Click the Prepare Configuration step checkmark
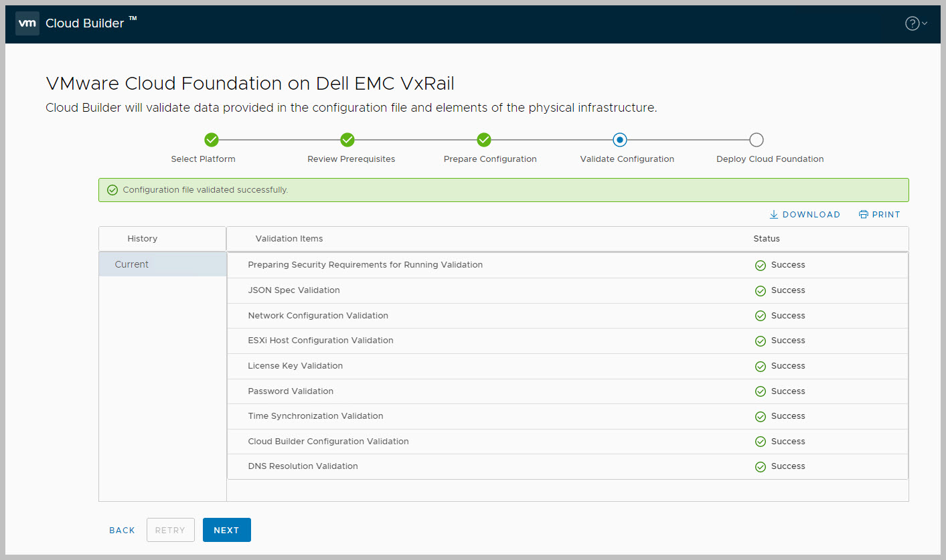 [484, 140]
